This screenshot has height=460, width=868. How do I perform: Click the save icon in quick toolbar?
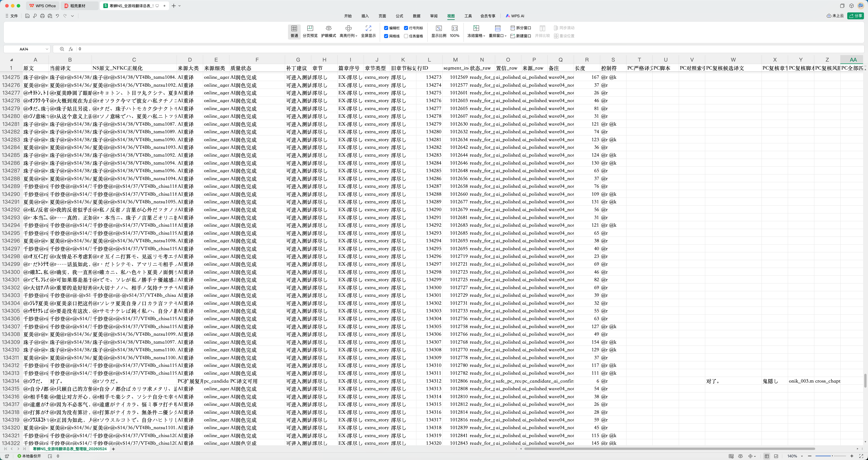(27, 16)
